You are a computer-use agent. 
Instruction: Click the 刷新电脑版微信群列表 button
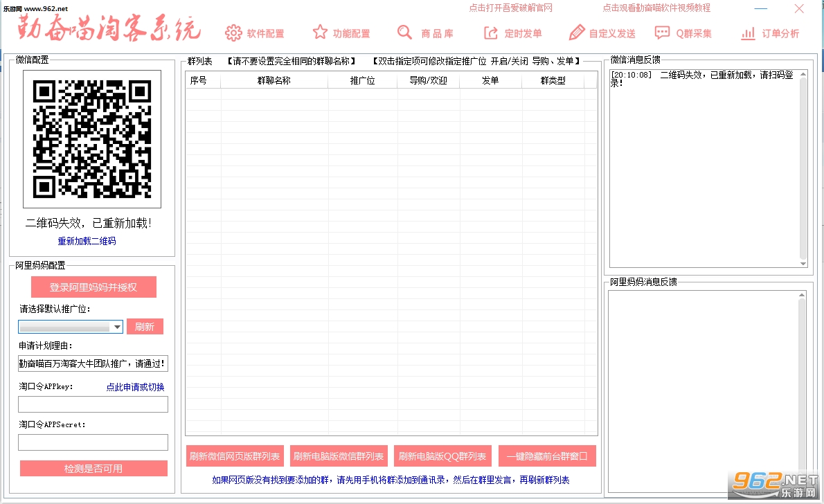pos(339,456)
